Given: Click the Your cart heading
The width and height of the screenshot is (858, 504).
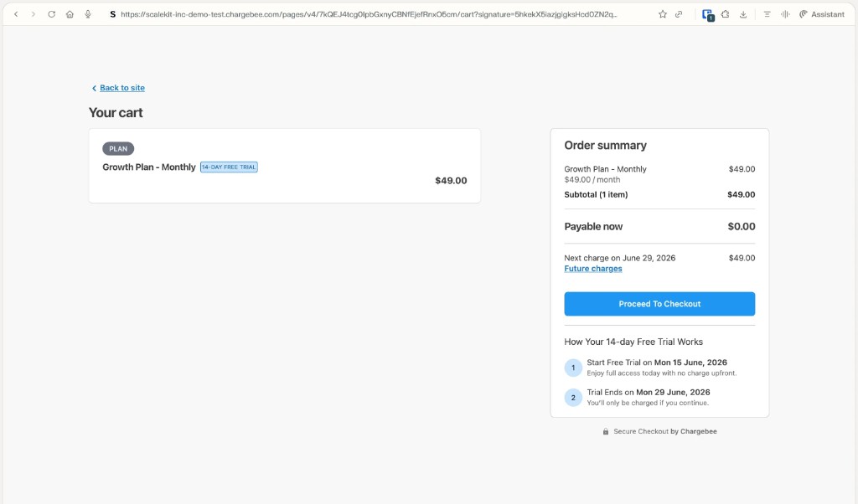Looking at the screenshot, I should [x=116, y=113].
